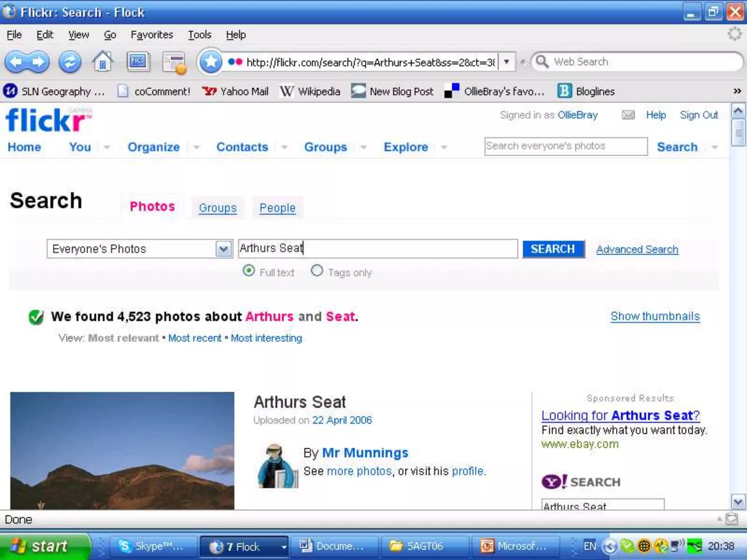
Task: Click the Reload page icon
Action: pos(70,62)
